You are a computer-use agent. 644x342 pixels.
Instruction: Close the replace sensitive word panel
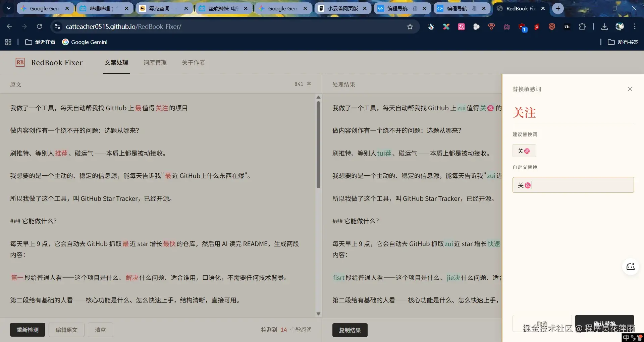click(x=630, y=89)
